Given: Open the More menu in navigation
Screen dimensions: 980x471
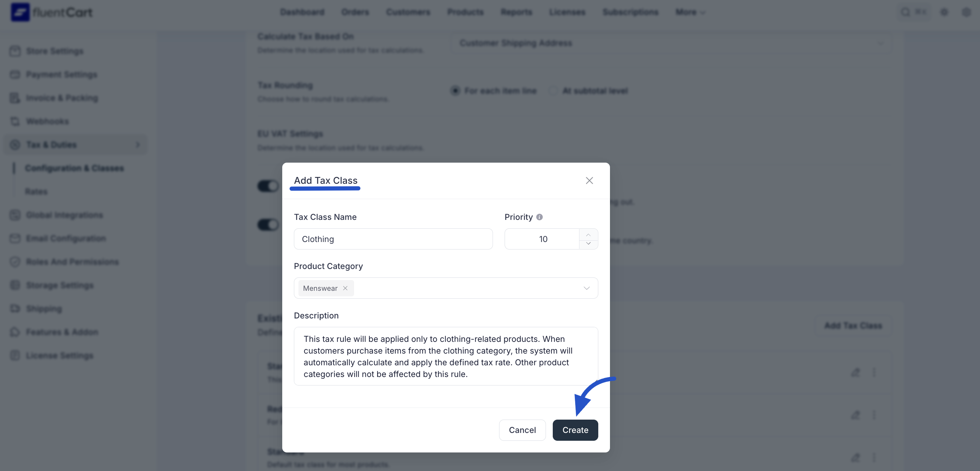Looking at the screenshot, I should (x=690, y=12).
